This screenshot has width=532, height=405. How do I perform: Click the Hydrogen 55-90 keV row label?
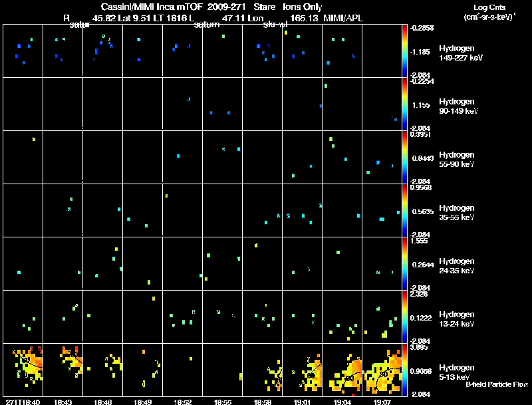point(457,160)
